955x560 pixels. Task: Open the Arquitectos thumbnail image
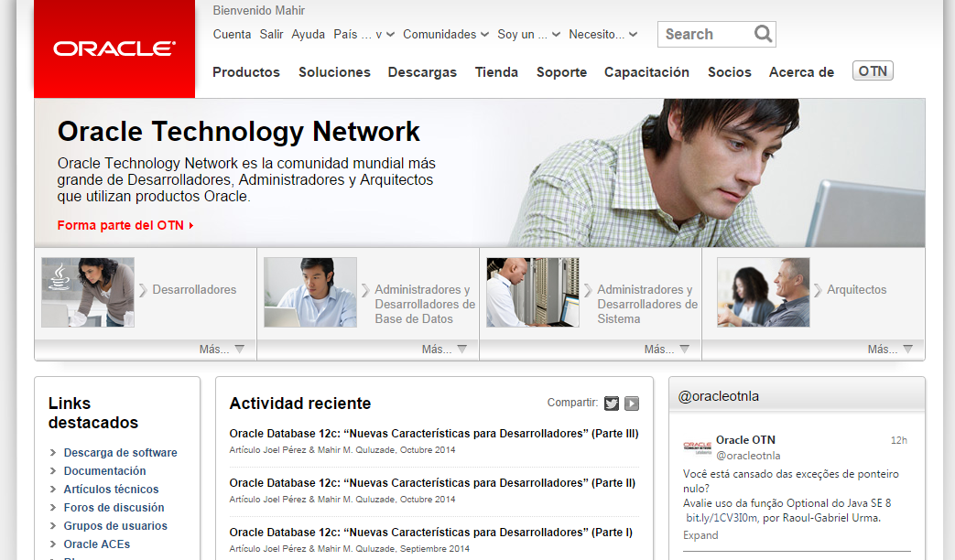tap(763, 292)
